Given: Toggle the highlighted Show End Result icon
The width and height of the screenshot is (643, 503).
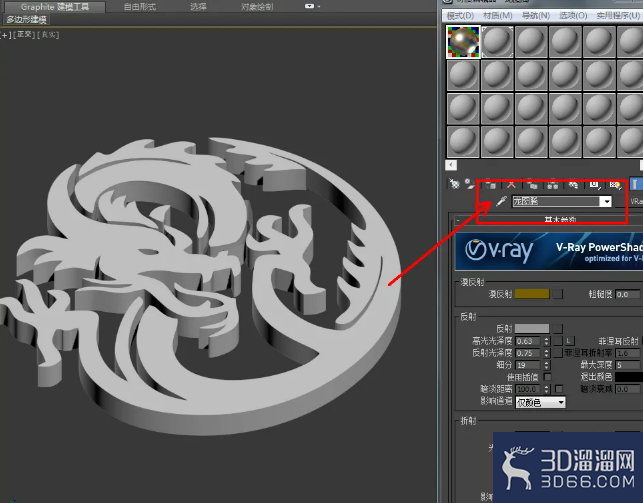Looking at the screenshot, I should (x=635, y=184).
